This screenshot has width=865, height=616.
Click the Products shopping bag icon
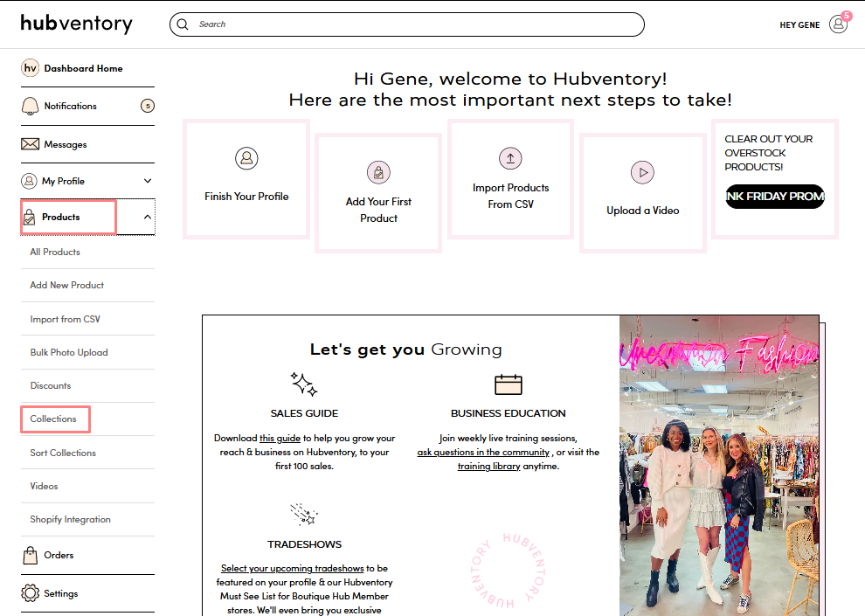tap(29, 218)
